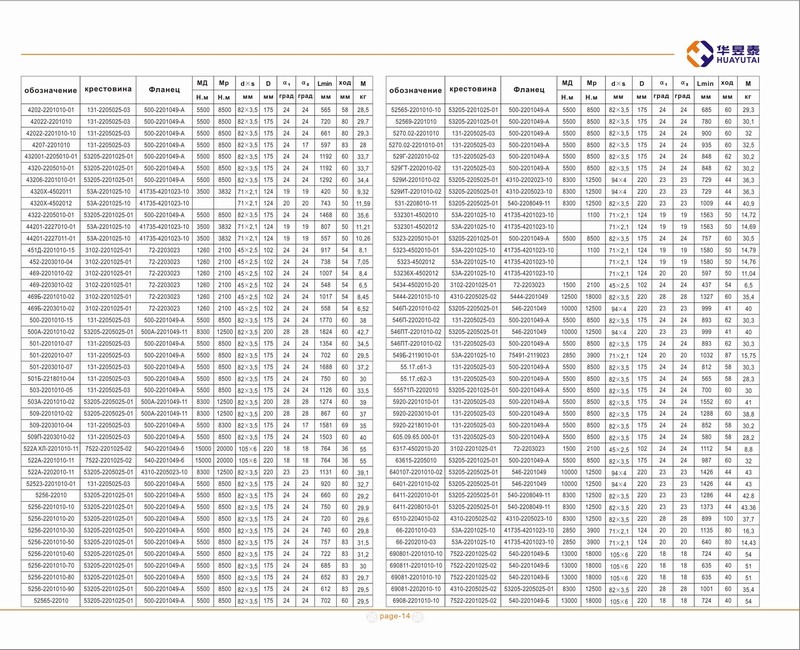Click the 52565-22010 designation cell

51,601
